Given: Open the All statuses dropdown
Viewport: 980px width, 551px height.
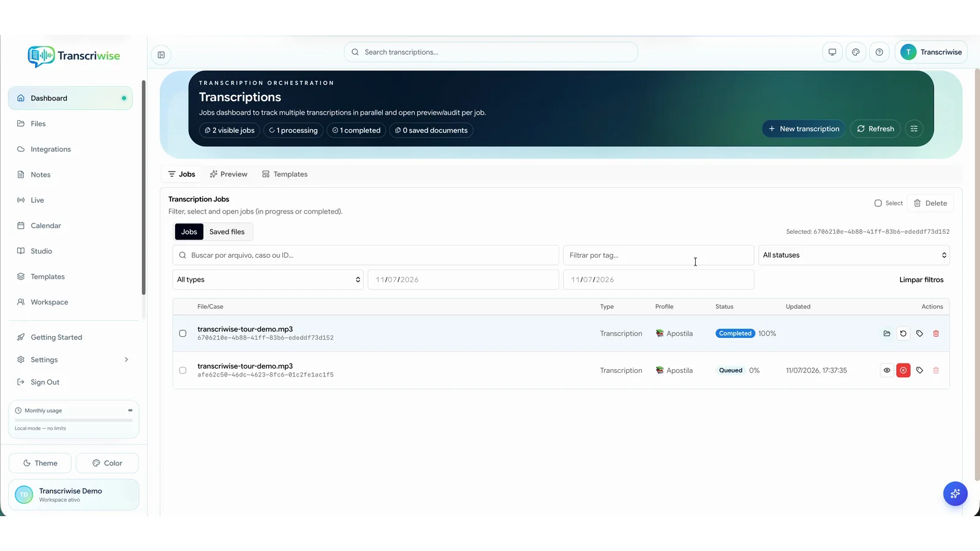Looking at the screenshot, I should coord(854,255).
